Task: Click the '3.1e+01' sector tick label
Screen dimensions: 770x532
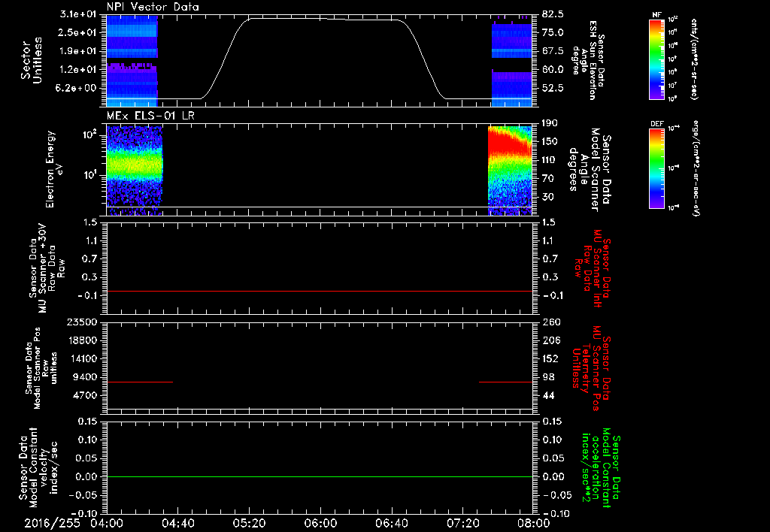Action: [78, 14]
